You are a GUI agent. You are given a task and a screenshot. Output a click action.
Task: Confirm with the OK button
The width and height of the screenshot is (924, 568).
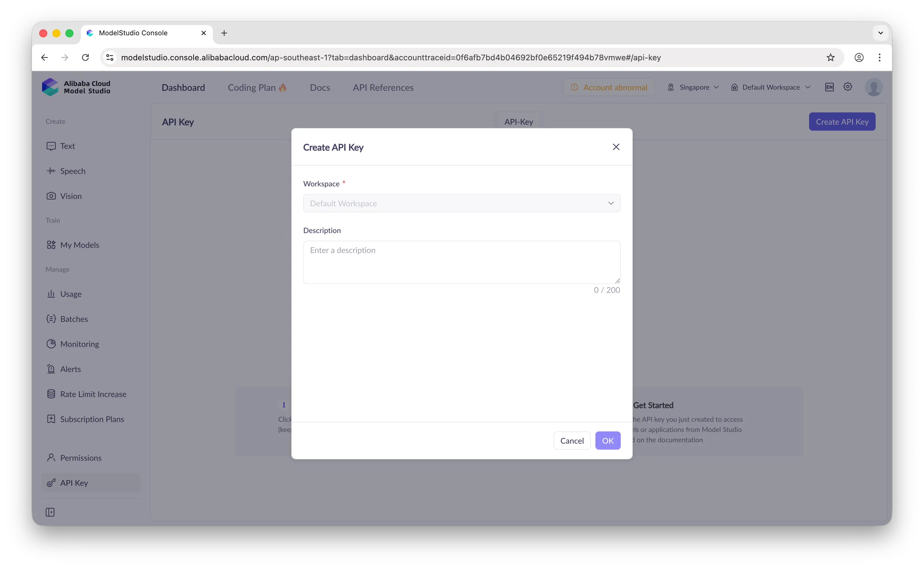607,440
